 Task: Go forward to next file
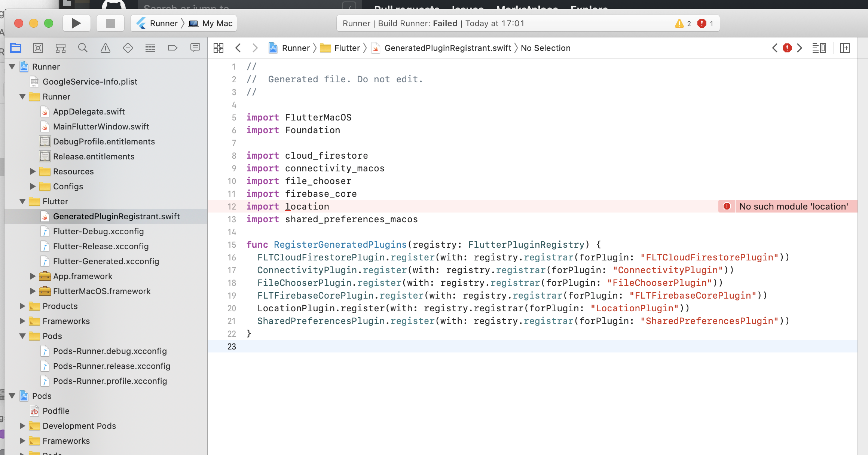pos(255,48)
